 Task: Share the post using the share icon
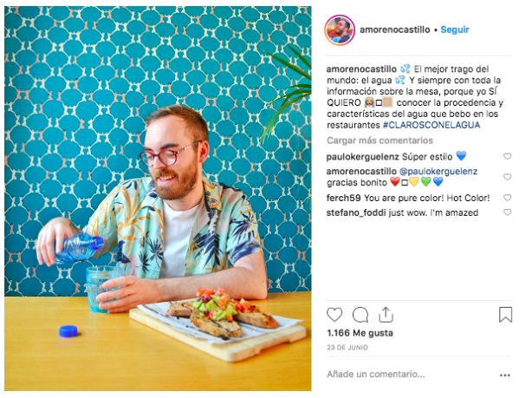pyautogui.click(x=386, y=315)
